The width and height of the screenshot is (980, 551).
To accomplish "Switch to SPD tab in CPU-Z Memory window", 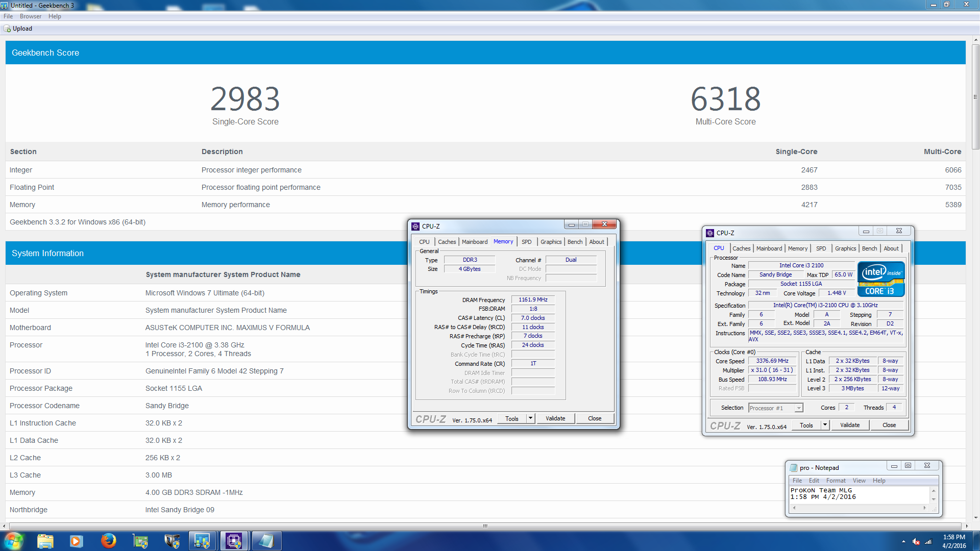I will pos(526,242).
